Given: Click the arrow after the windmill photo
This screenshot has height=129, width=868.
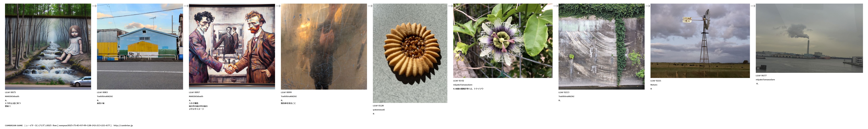Looking at the screenshot, I should click(x=753, y=6).
